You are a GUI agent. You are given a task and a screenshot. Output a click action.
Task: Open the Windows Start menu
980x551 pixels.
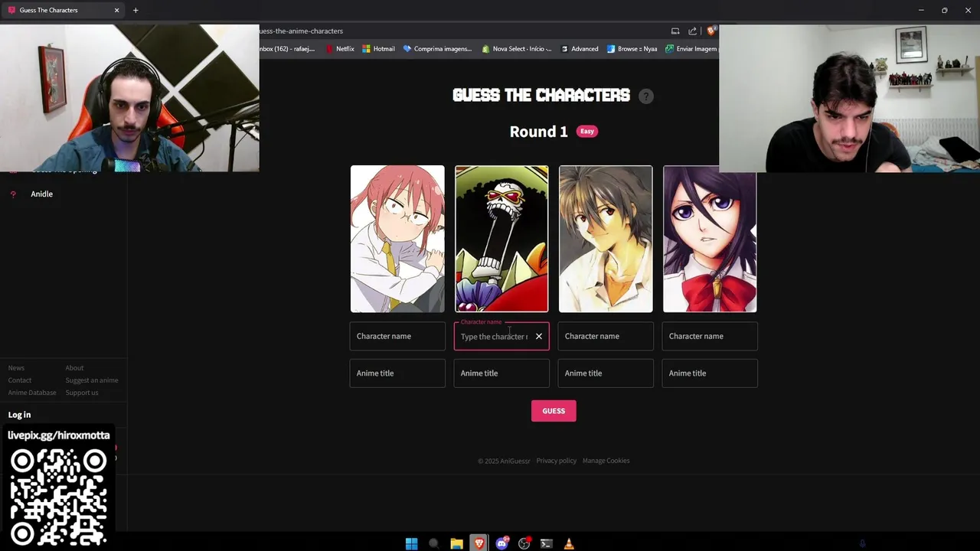click(x=411, y=543)
